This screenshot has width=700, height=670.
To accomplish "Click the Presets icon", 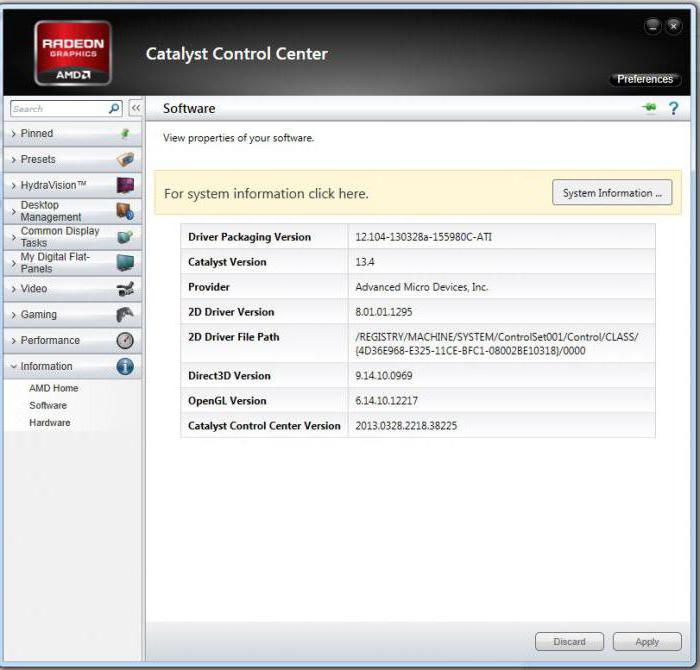I will 125,159.
